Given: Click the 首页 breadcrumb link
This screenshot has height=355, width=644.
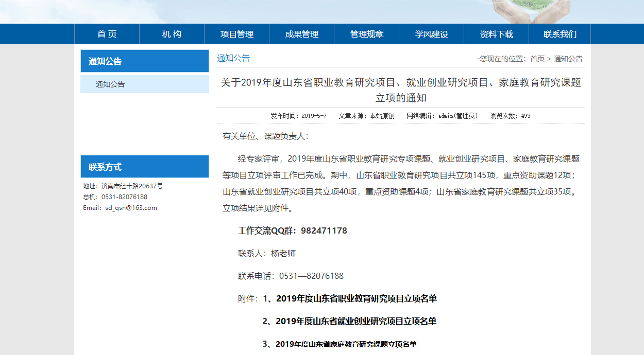Looking at the screenshot, I should pyautogui.click(x=537, y=59).
